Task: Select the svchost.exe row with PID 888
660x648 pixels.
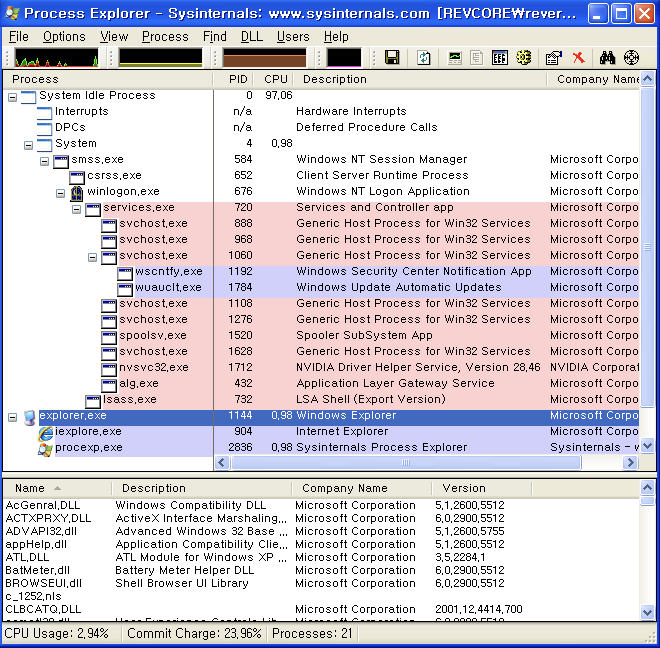Action: [321, 224]
